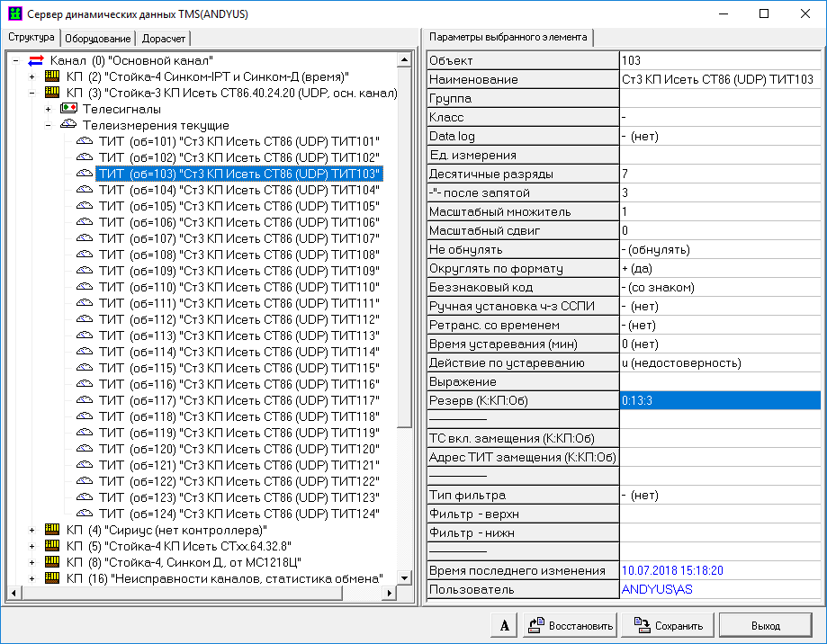Click the gauge icon of ТИТ об=110
The image size is (827, 644).
(85, 287)
